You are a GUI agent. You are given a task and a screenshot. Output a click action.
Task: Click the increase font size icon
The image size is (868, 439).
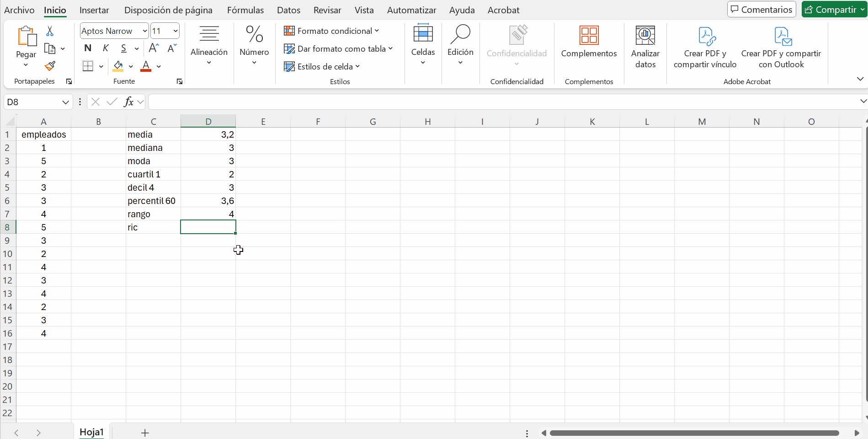click(154, 48)
